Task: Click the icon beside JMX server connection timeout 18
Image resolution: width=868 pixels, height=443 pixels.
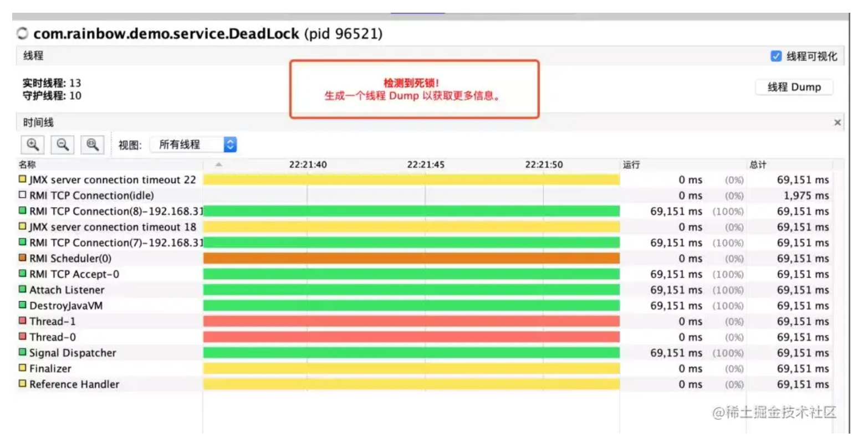Action: [23, 226]
